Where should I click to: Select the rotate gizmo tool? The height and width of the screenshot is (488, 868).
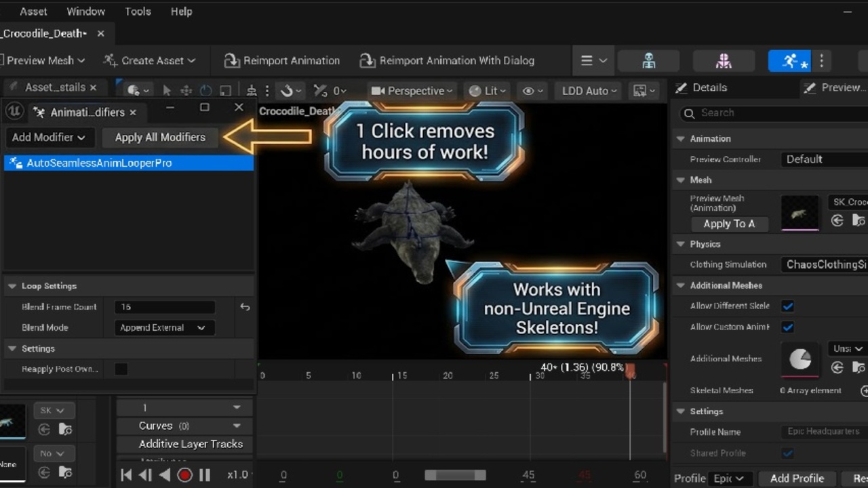pyautogui.click(x=205, y=91)
